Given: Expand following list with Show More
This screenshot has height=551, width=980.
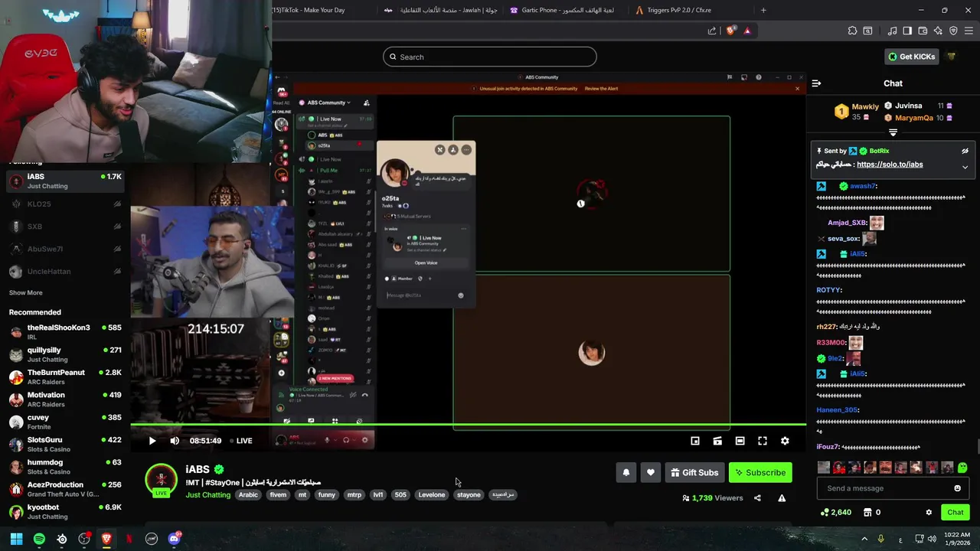Looking at the screenshot, I should point(25,292).
